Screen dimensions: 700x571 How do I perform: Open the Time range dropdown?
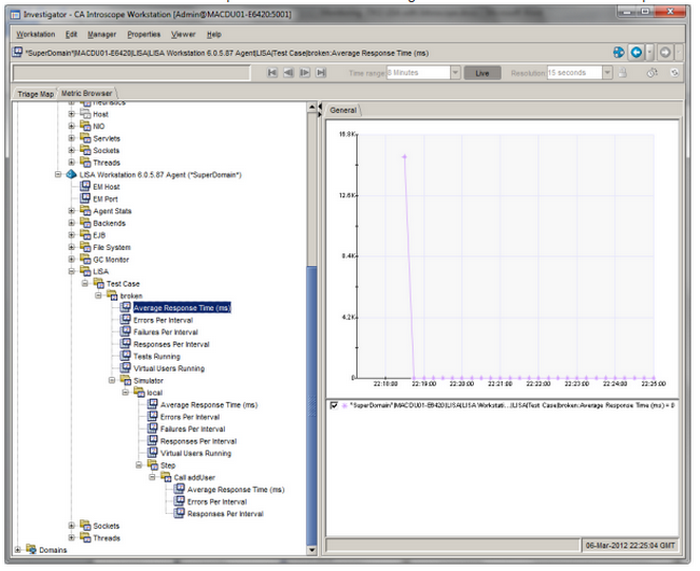tap(455, 73)
